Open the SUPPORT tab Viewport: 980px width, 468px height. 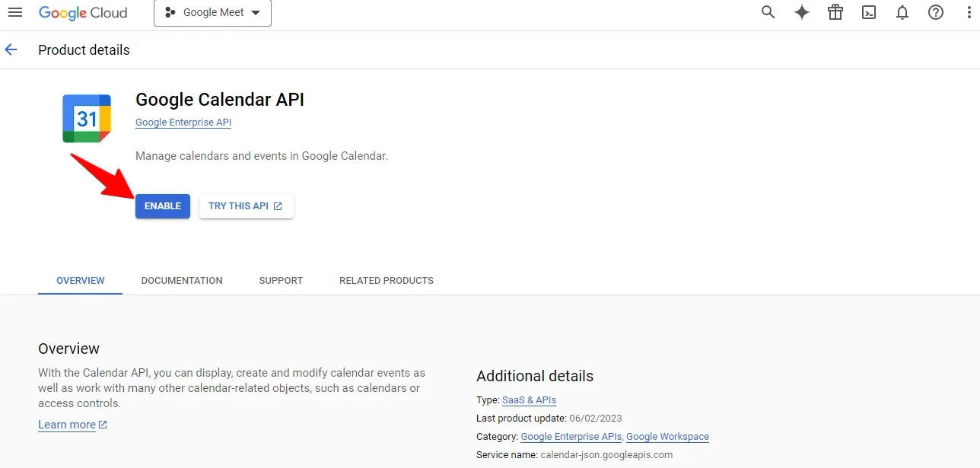coord(281,281)
